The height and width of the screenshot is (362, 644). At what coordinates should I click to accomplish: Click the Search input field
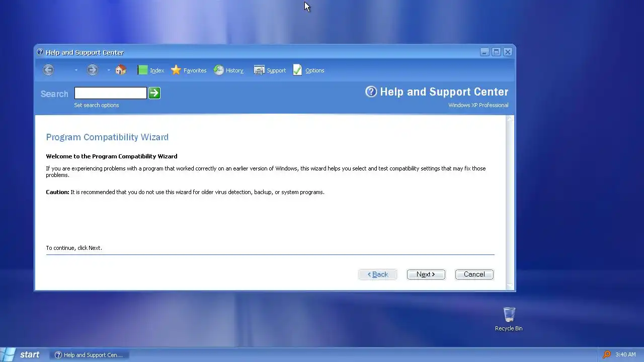pyautogui.click(x=111, y=93)
